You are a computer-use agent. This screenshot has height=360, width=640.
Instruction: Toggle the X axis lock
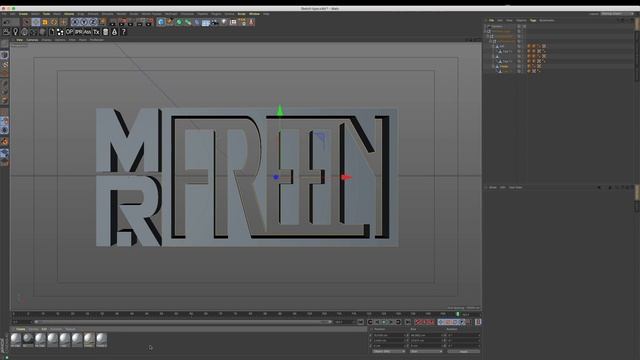[x=75, y=22]
